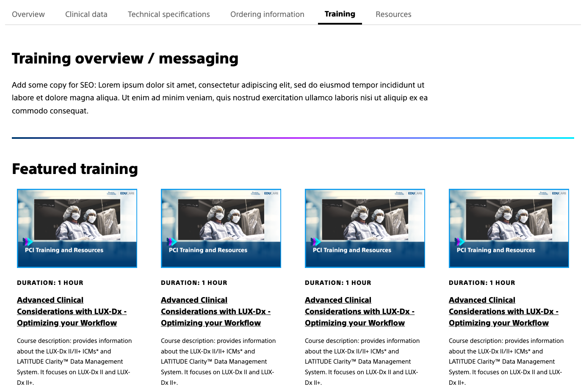Click the chevron arrows icon on the first card banner
The image size is (586, 392).
click(x=28, y=242)
